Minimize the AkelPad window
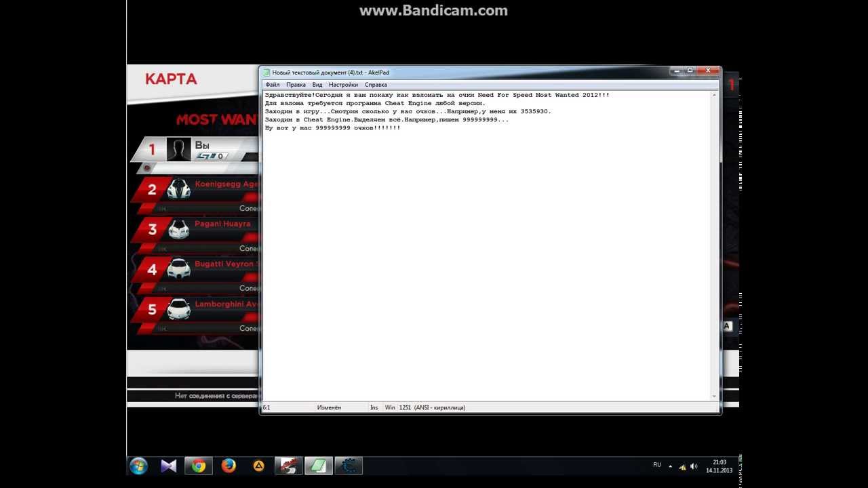 pyautogui.click(x=676, y=70)
